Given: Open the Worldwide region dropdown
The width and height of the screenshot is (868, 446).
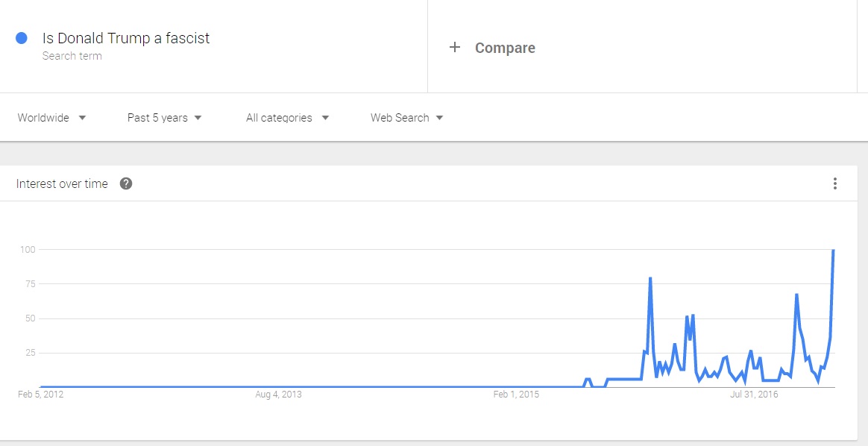Looking at the screenshot, I should click(x=51, y=118).
